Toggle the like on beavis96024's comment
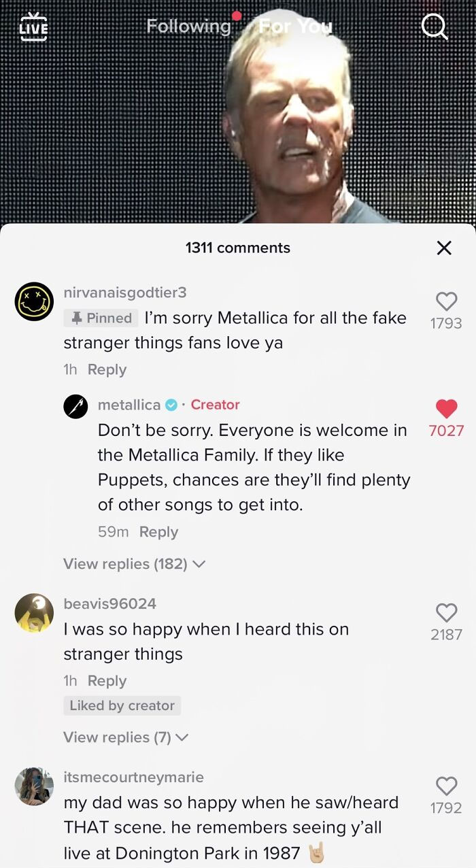Screen dimensions: 476x868 click(445, 612)
